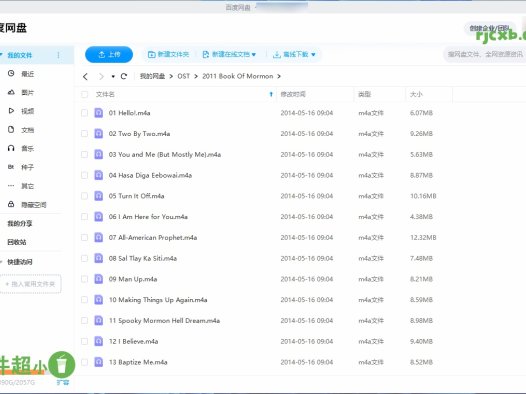Focus the netdisk search field
Viewport: 526px width, 394px height.
[485, 54]
